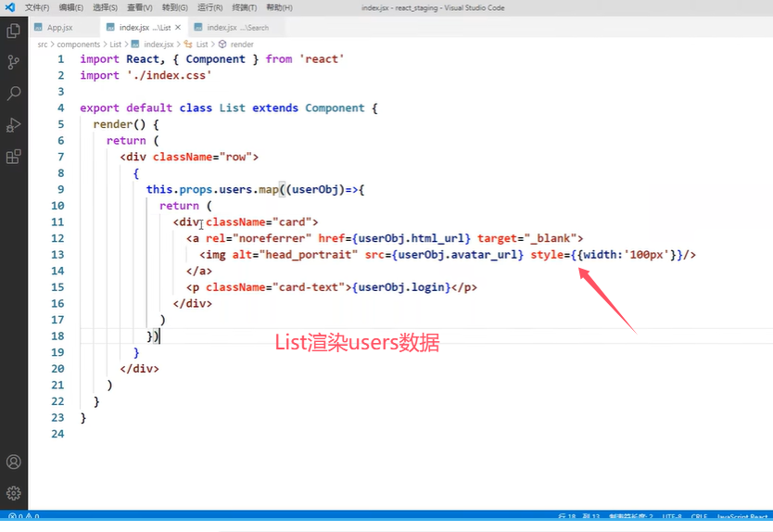This screenshot has width=773, height=532.
Task: Click {userObj.login} on line 15
Action: (x=401, y=287)
